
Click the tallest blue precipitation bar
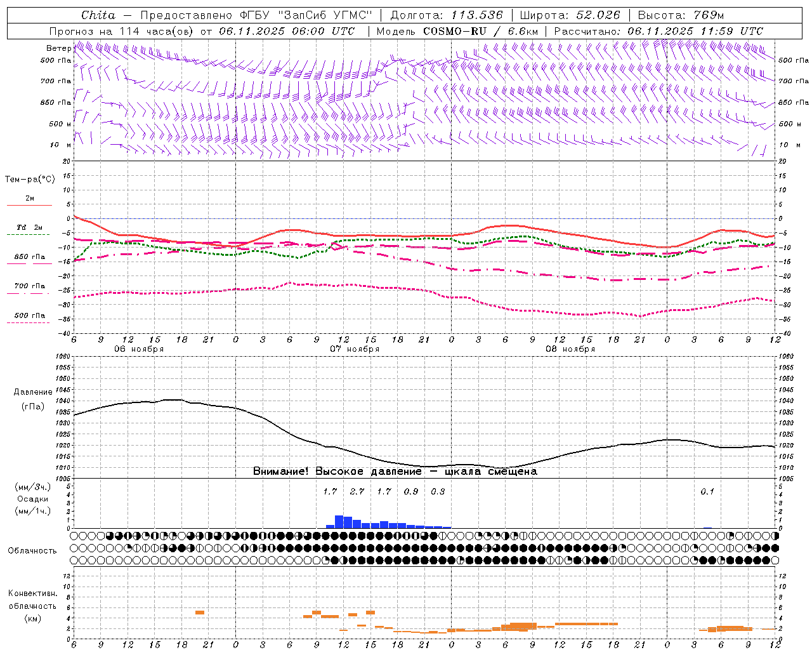click(339, 522)
